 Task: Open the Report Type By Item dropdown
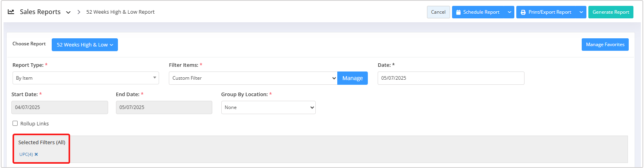click(86, 78)
